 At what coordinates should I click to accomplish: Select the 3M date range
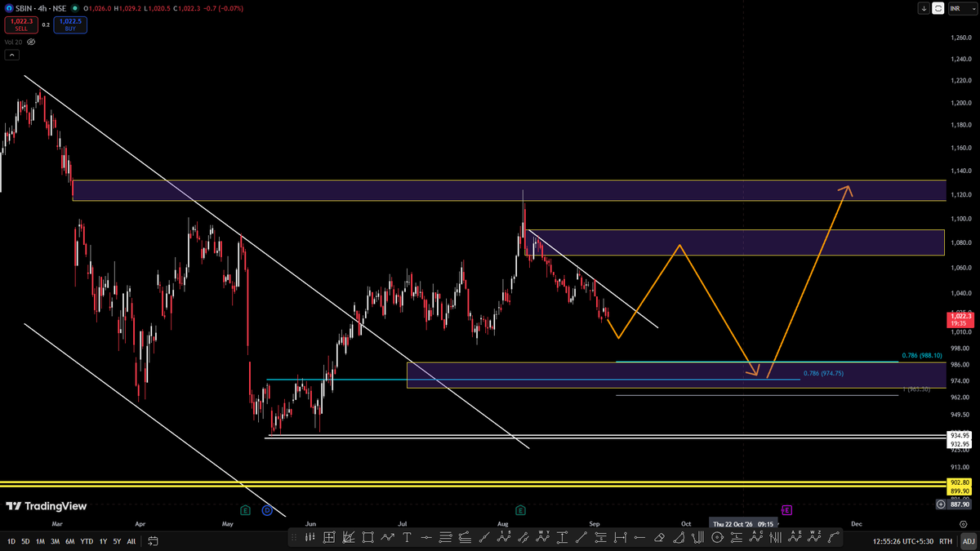pyautogui.click(x=55, y=541)
